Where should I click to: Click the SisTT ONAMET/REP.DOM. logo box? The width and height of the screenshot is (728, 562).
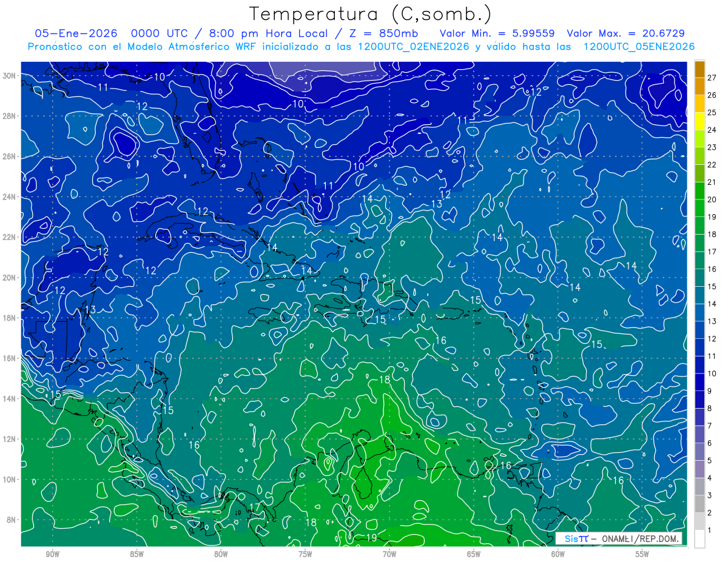[619, 538]
